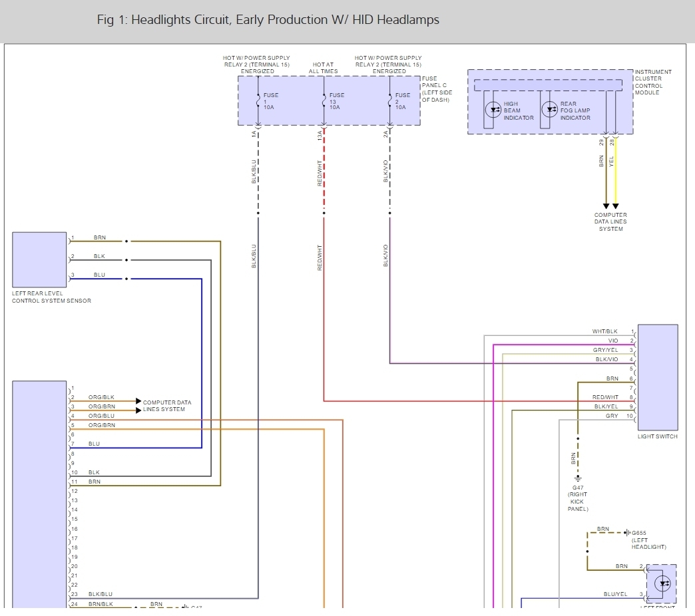Click the yellow wire arrowhead above Computer Data Lines

click(616, 206)
